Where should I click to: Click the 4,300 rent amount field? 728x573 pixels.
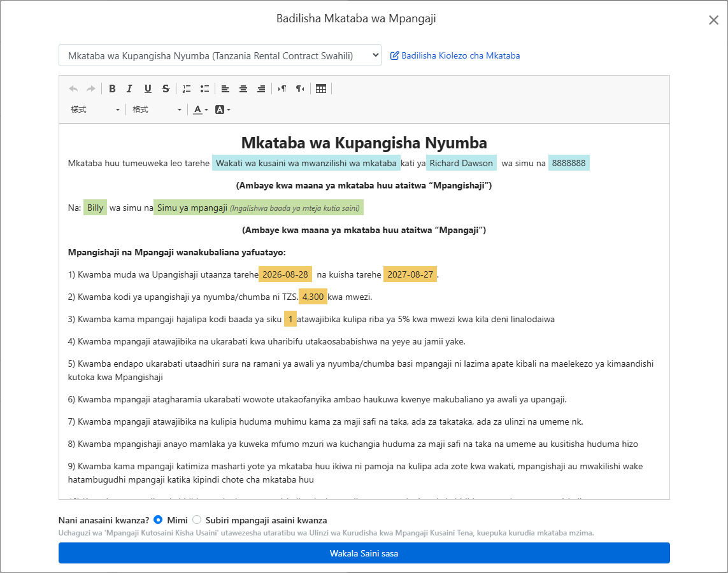tap(313, 297)
